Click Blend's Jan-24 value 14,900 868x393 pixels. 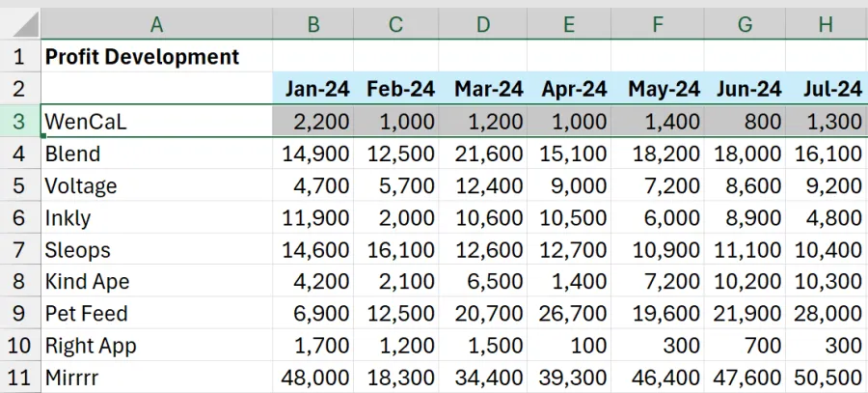point(312,153)
